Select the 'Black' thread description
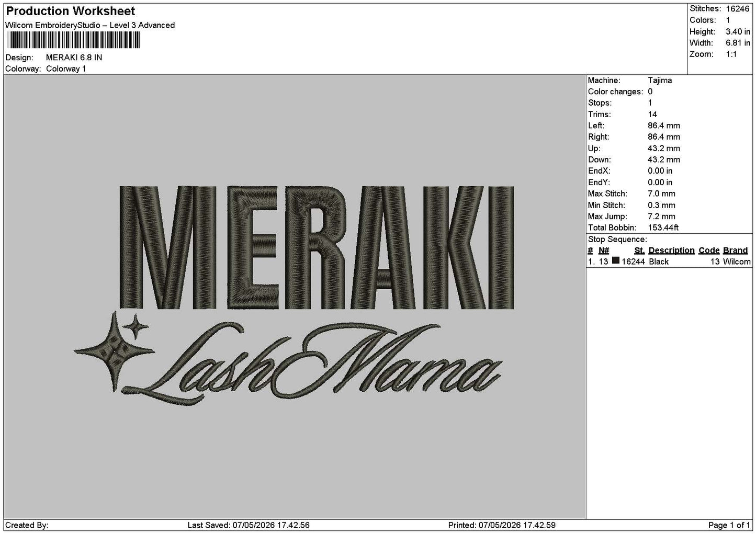Screen dimensions: 756x534 (659, 262)
